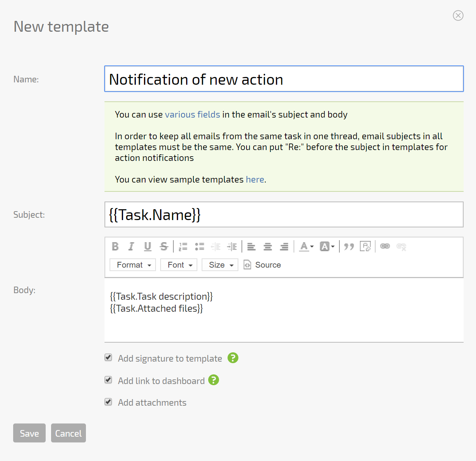The width and height of the screenshot is (476, 461).
Task: Center align the body text
Action: coord(267,246)
